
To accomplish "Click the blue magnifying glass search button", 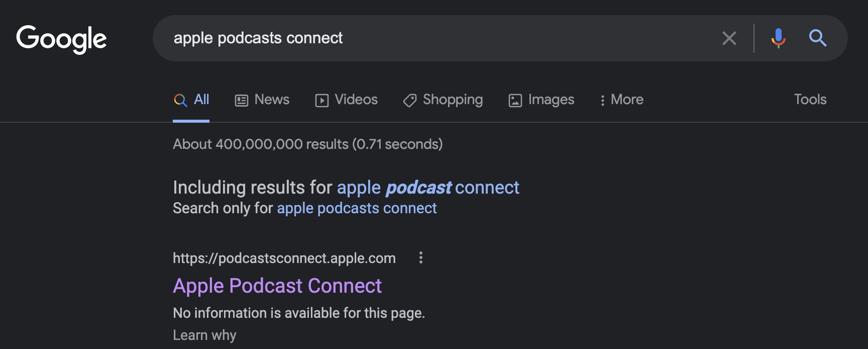I will click(817, 38).
